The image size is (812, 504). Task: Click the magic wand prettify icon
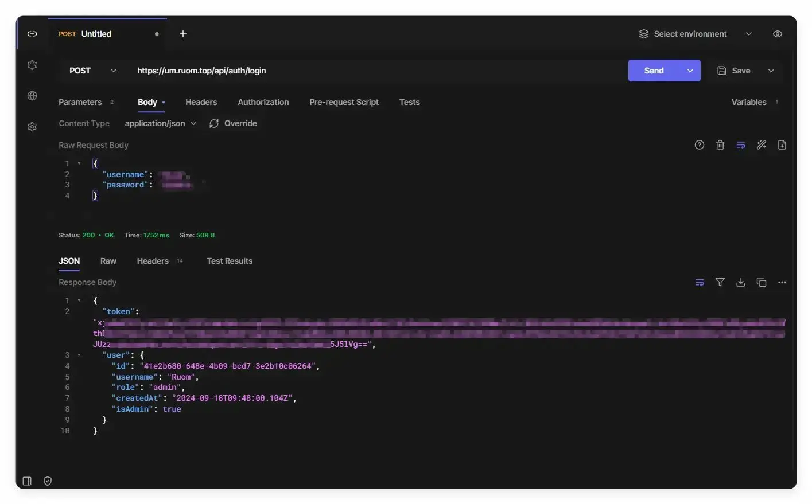pos(761,145)
